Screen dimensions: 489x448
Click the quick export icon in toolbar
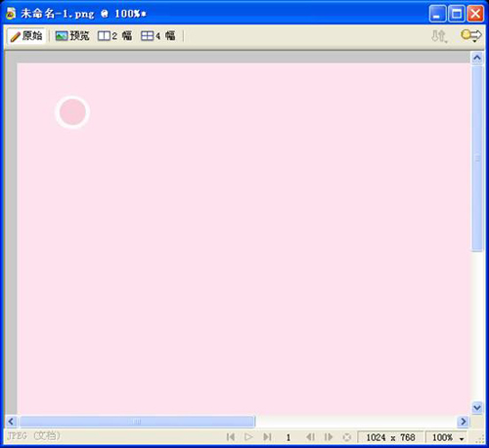(x=471, y=35)
